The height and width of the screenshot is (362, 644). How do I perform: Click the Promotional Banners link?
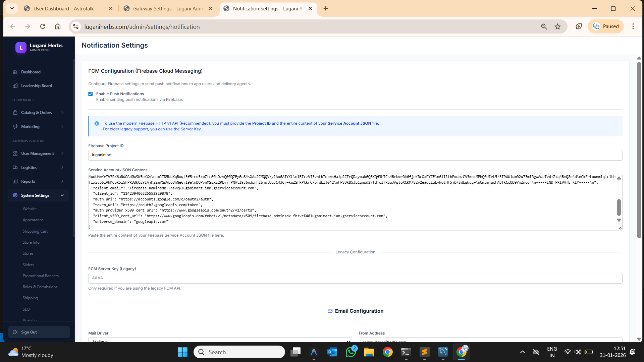(x=41, y=276)
